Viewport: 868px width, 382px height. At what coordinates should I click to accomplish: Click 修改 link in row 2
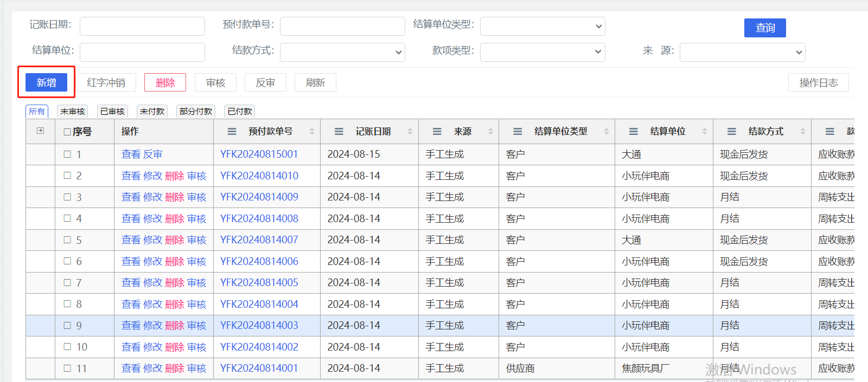coord(153,176)
